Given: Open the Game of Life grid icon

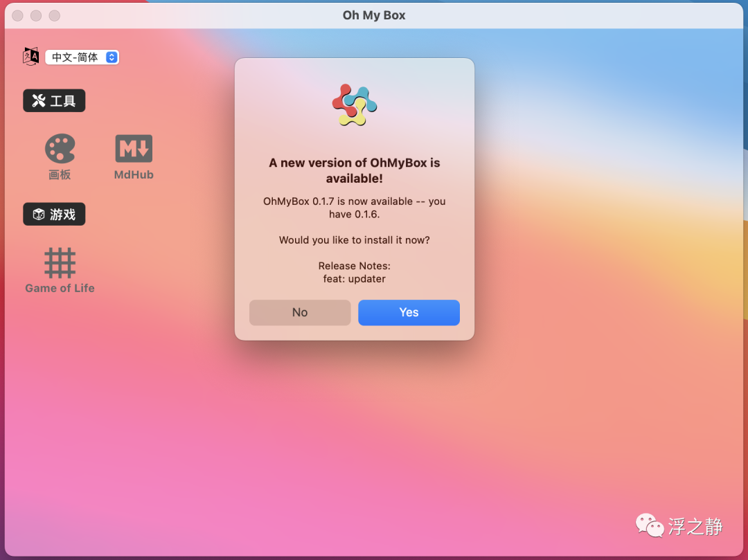Looking at the screenshot, I should click(x=60, y=262).
